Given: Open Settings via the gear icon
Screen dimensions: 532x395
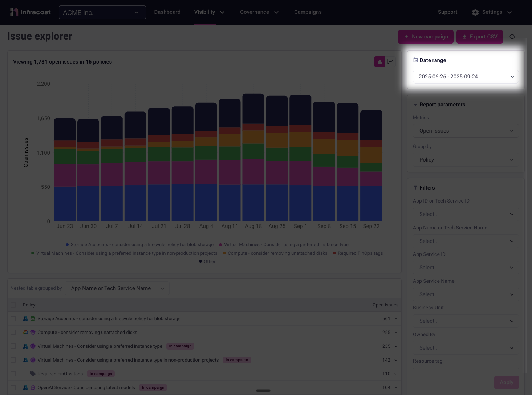Looking at the screenshot, I should [x=475, y=12].
